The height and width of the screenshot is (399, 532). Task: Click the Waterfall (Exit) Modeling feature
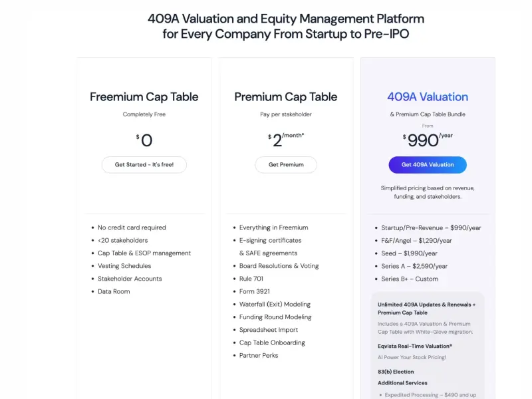[x=275, y=305]
